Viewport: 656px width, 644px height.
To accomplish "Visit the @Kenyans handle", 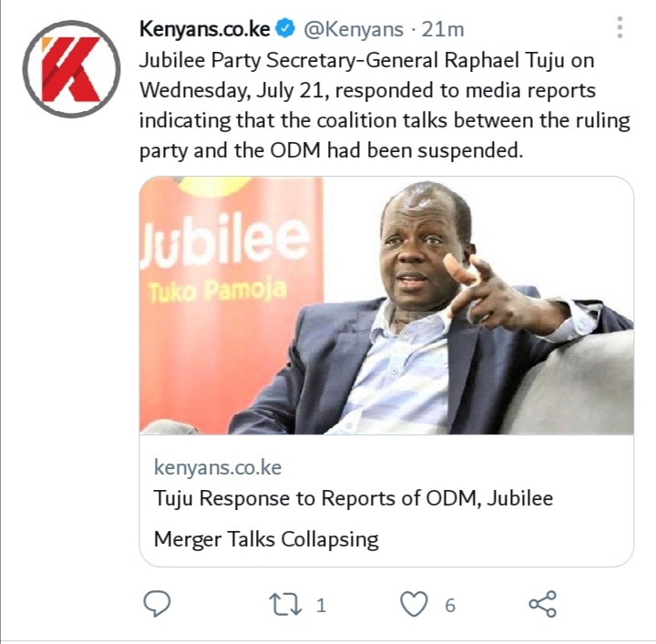I will 354,29.
